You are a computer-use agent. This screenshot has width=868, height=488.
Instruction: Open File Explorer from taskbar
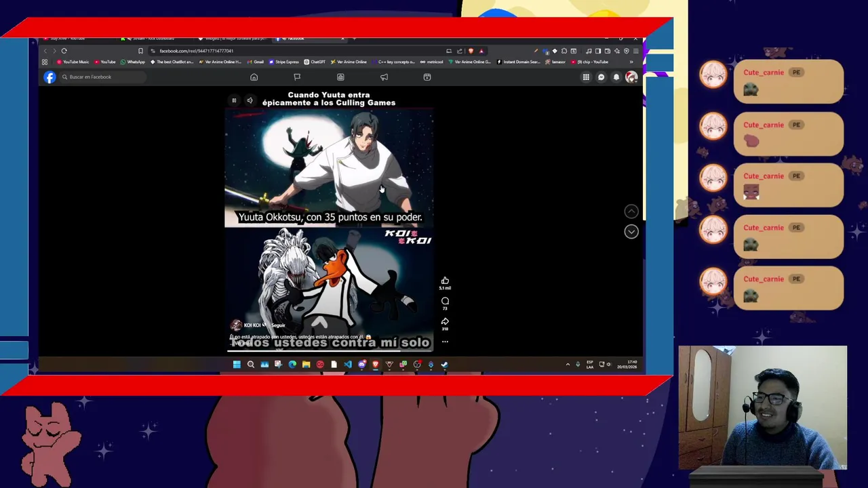(x=306, y=365)
